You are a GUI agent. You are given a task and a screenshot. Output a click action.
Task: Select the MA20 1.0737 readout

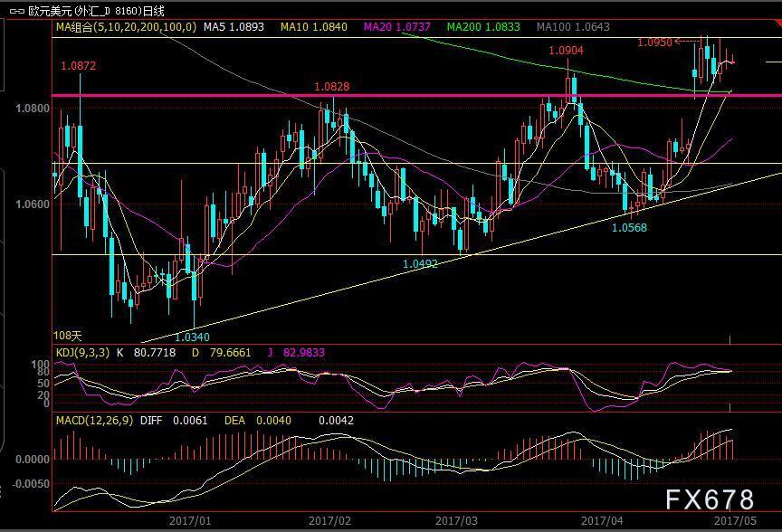(397, 27)
